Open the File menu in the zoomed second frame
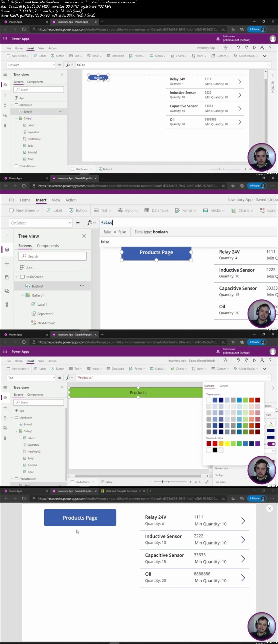 [x=12, y=200]
